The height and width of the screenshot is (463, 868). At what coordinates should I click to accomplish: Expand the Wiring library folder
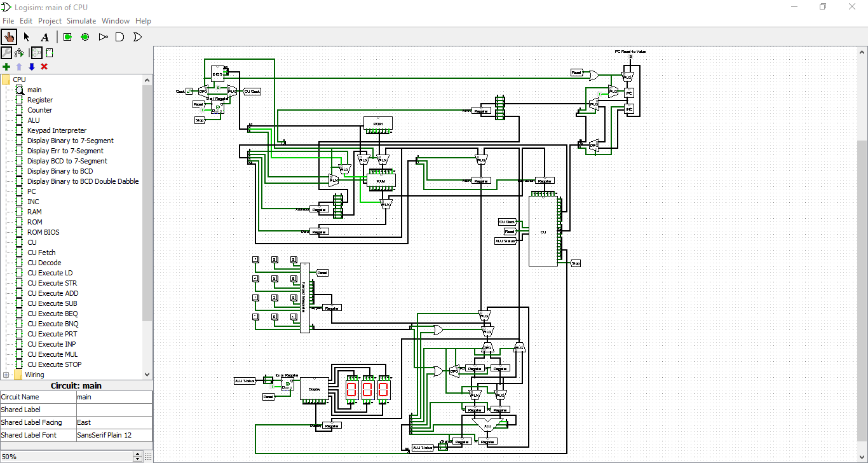[6, 375]
